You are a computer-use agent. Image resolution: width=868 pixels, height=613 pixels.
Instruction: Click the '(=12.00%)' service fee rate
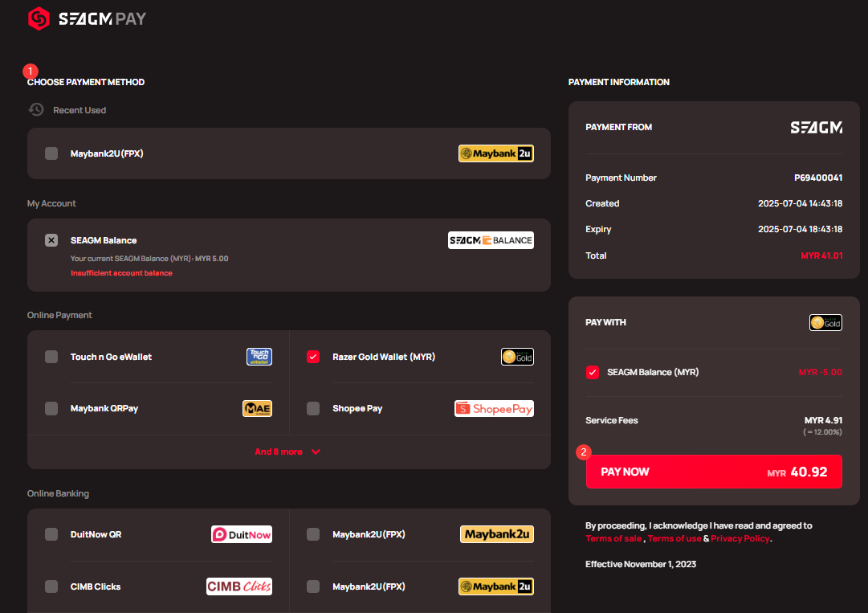[x=822, y=432]
